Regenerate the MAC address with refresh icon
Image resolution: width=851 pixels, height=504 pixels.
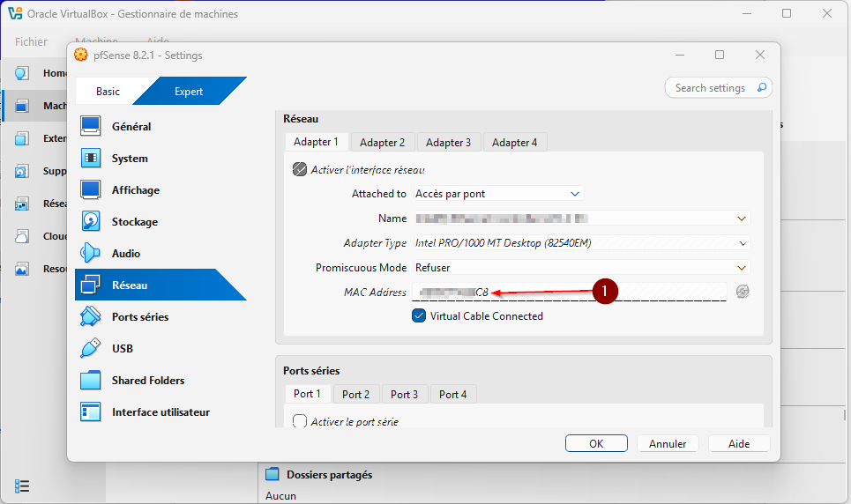pyautogui.click(x=743, y=292)
